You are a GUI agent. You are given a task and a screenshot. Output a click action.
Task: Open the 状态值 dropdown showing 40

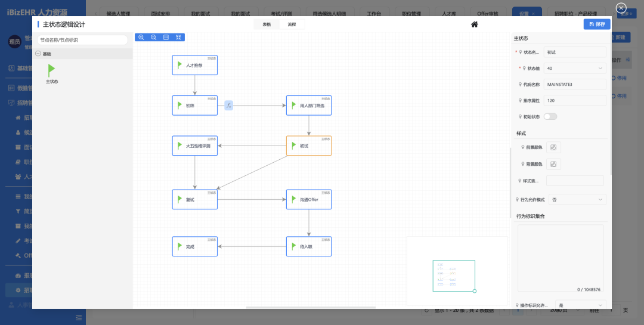575,69
